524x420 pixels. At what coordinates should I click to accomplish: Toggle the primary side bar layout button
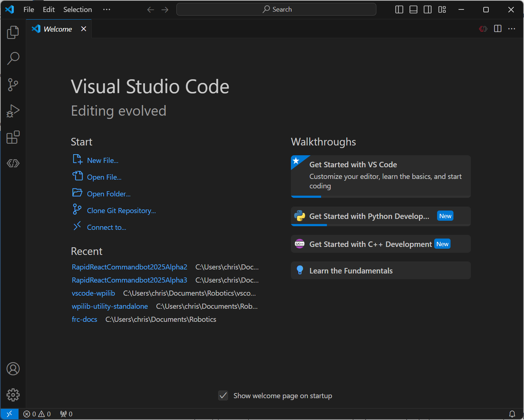pyautogui.click(x=399, y=10)
